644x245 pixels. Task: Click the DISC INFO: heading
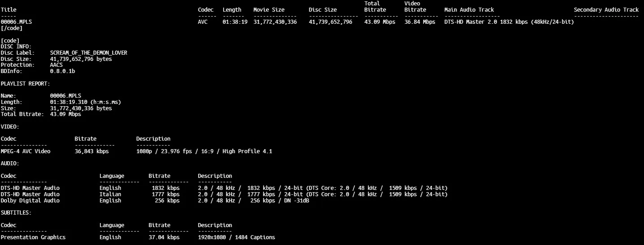(16, 47)
